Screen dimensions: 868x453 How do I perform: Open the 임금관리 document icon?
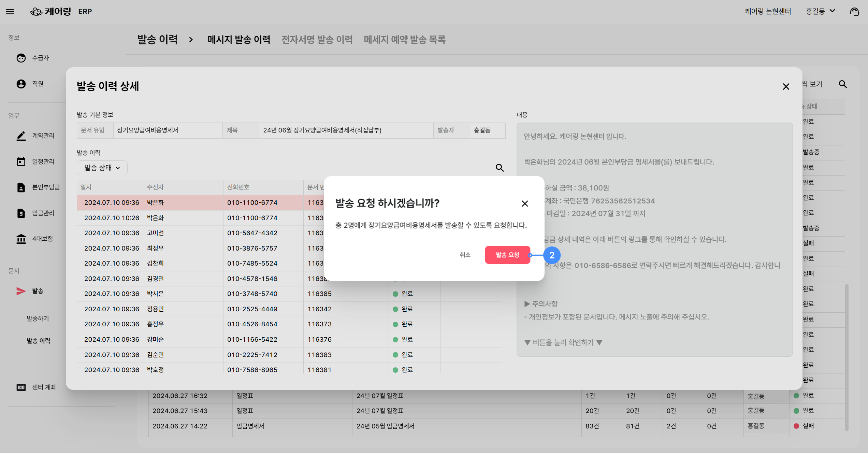tap(21, 213)
